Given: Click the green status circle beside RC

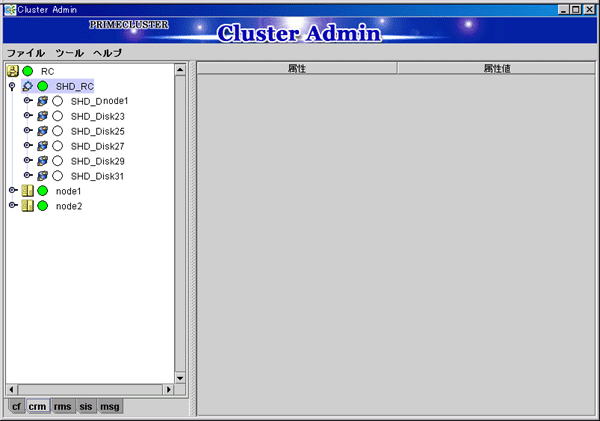Looking at the screenshot, I should point(28,71).
